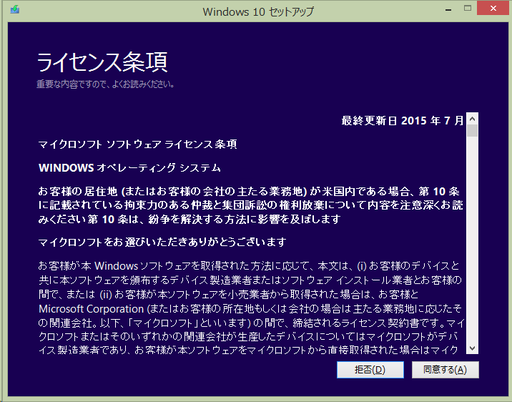
Task: Click the マイクロソフト ソフトウェア ライセンス条項 line
Action: tap(138, 144)
